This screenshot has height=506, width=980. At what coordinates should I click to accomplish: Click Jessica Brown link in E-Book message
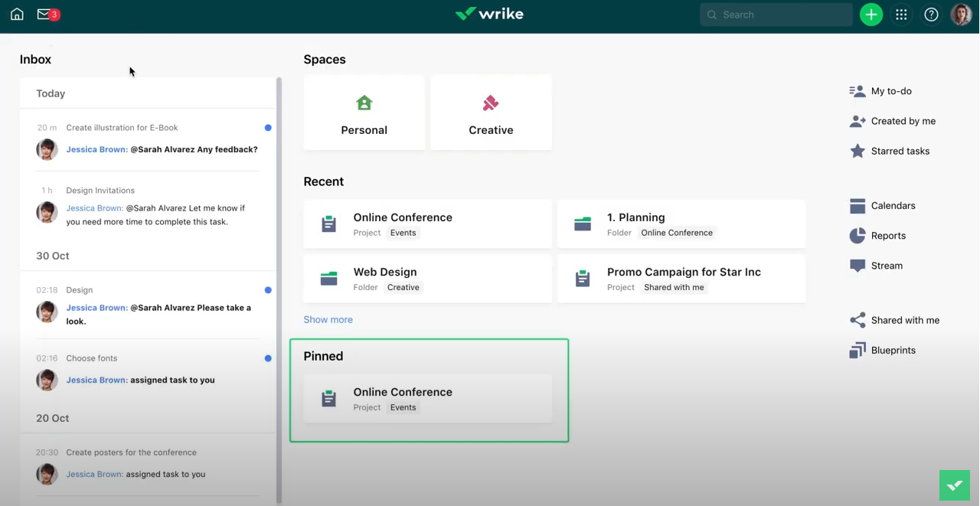coord(96,149)
